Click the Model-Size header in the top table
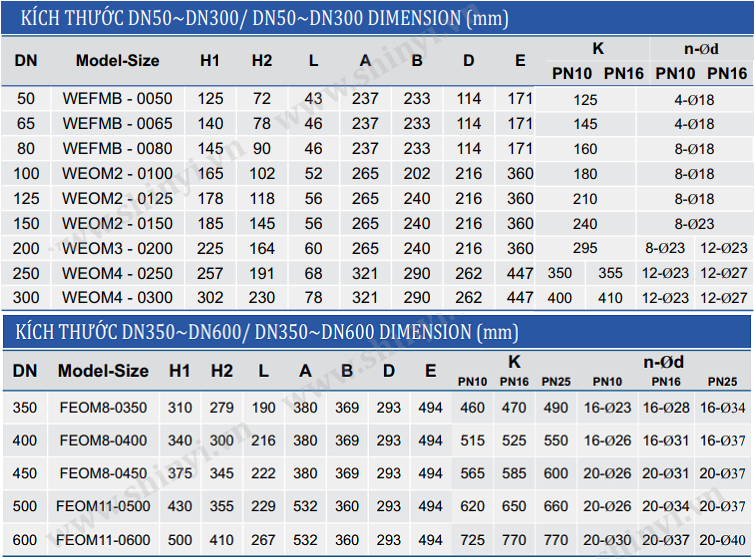Screen dimensions: 755x559 click(x=117, y=61)
